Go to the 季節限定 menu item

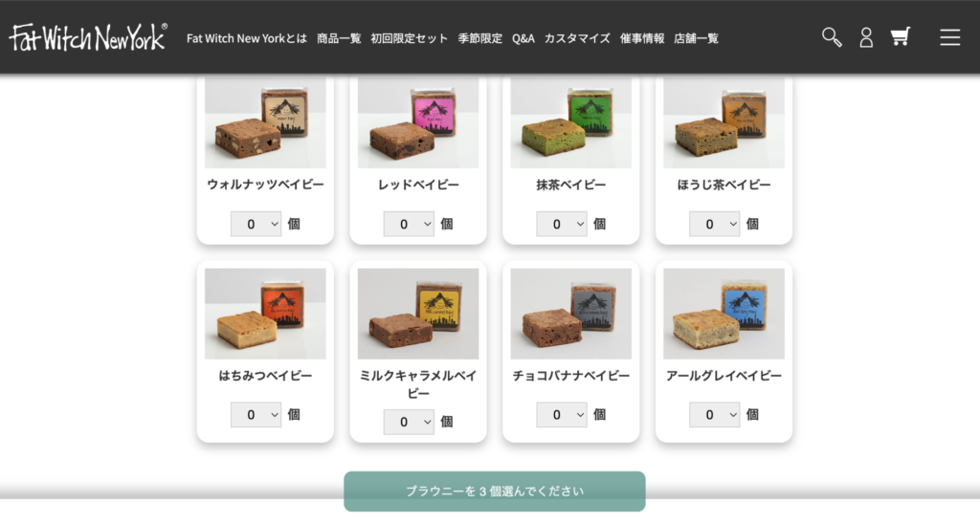click(x=480, y=38)
